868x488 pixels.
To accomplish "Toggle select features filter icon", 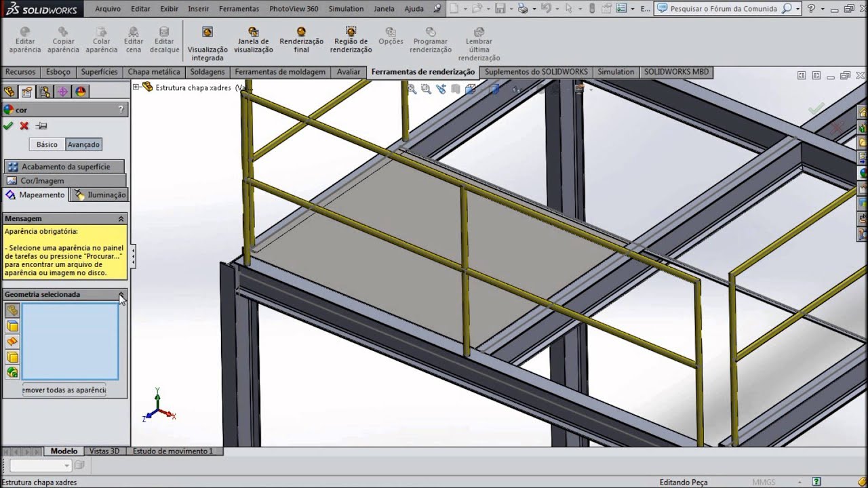I will pos(12,372).
